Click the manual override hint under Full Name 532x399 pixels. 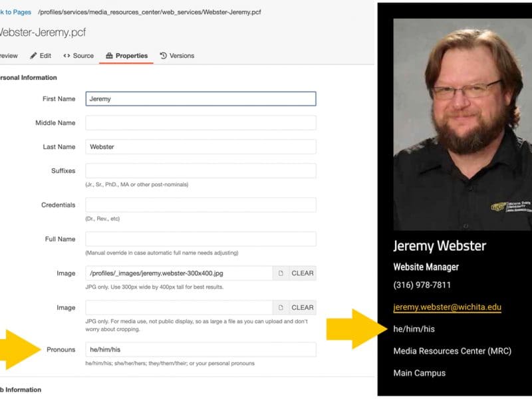[162, 253]
